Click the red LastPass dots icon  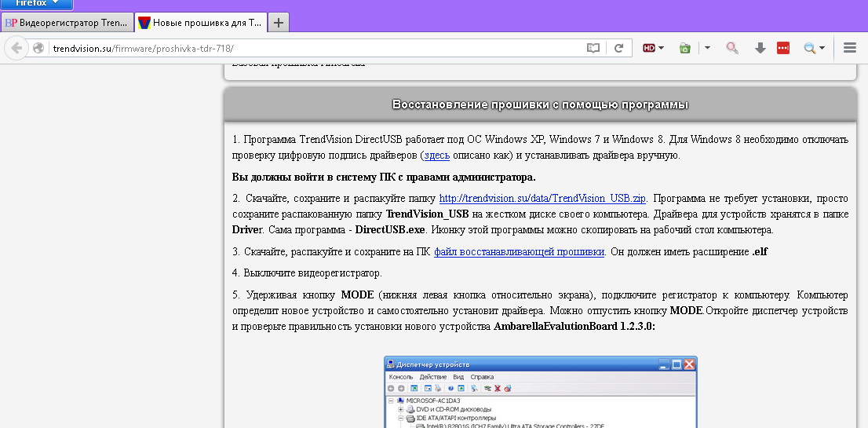click(782, 49)
